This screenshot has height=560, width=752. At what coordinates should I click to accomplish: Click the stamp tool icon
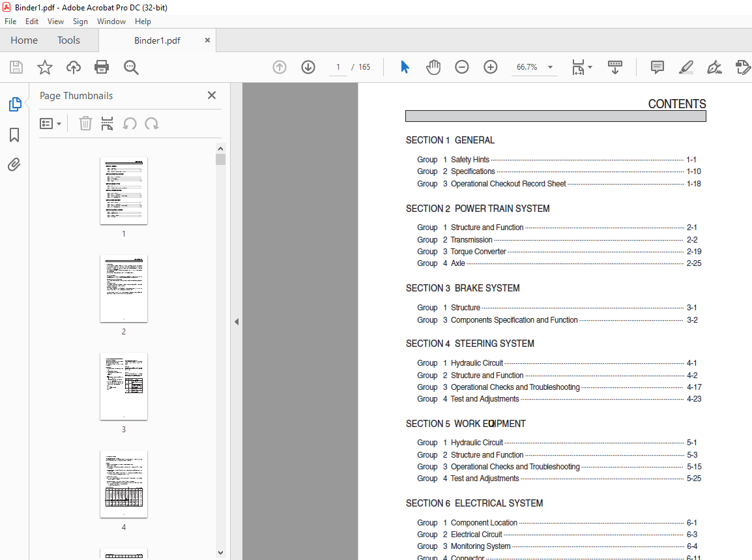[x=742, y=67]
